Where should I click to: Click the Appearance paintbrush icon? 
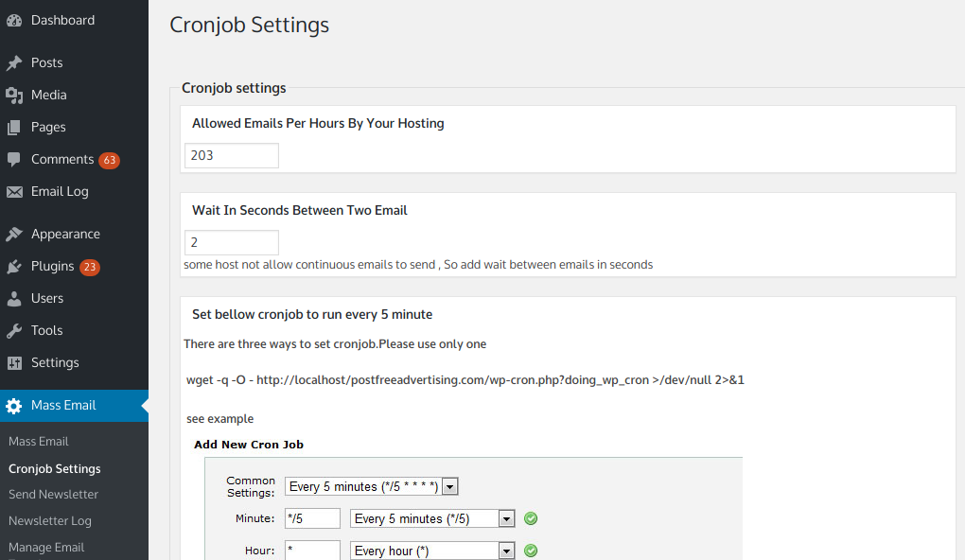click(14, 235)
